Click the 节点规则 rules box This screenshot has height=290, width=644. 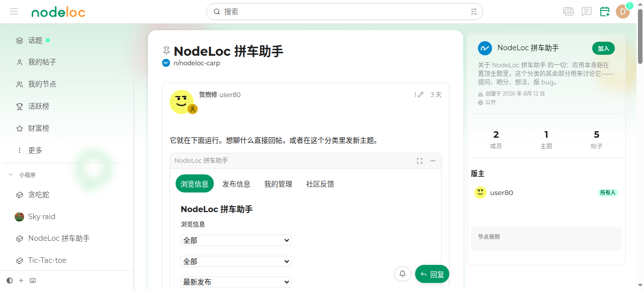pyautogui.click(x=546, y=238)
